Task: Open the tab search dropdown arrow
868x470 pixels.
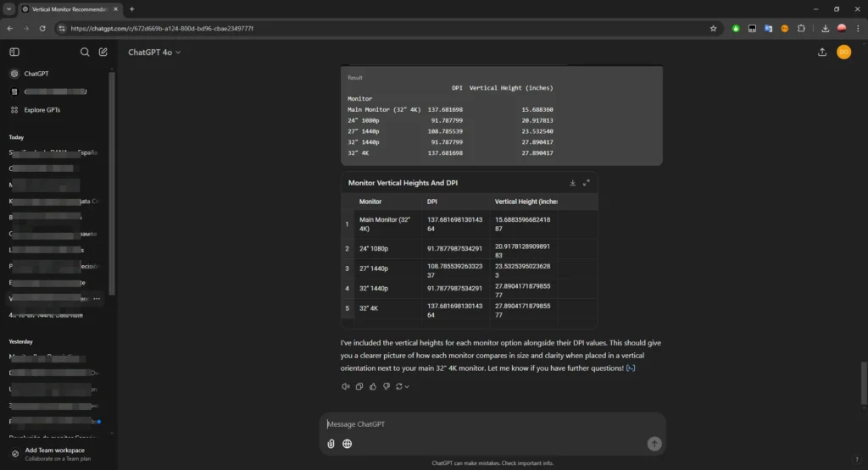Action: tap(8, 9)
